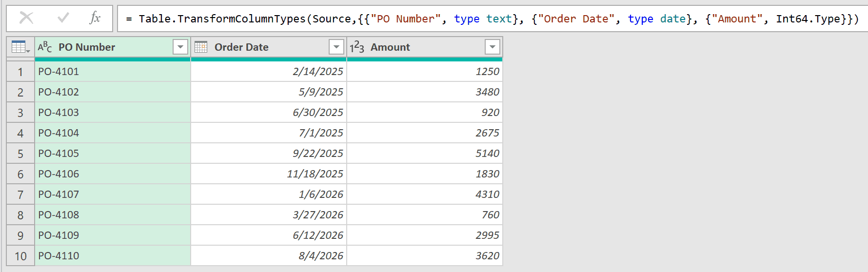Click the amount cell 2995
The image size is (868, 272).
[x=425, y=235]
